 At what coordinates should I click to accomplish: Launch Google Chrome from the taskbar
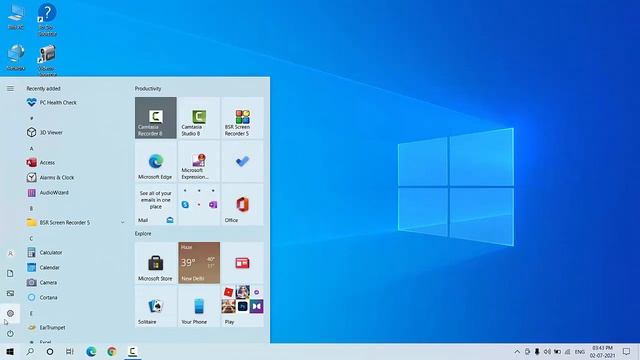pos(111,351)
